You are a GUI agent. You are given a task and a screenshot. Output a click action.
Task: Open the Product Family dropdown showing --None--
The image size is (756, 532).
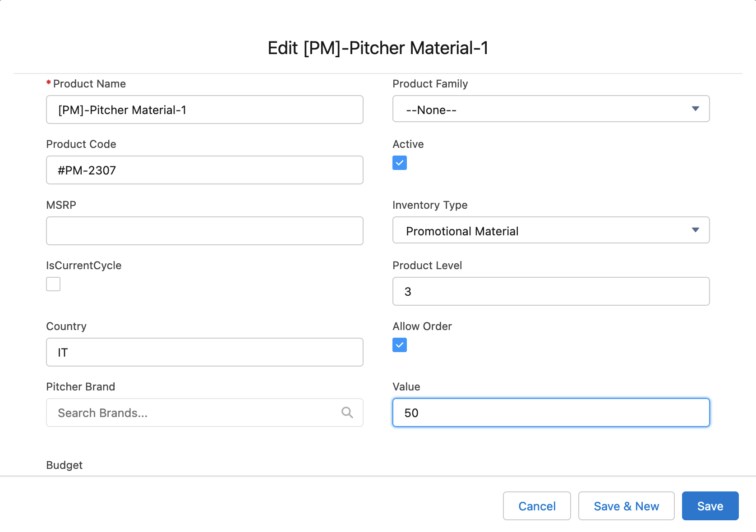pyautogui.click(x=541, y=109)
